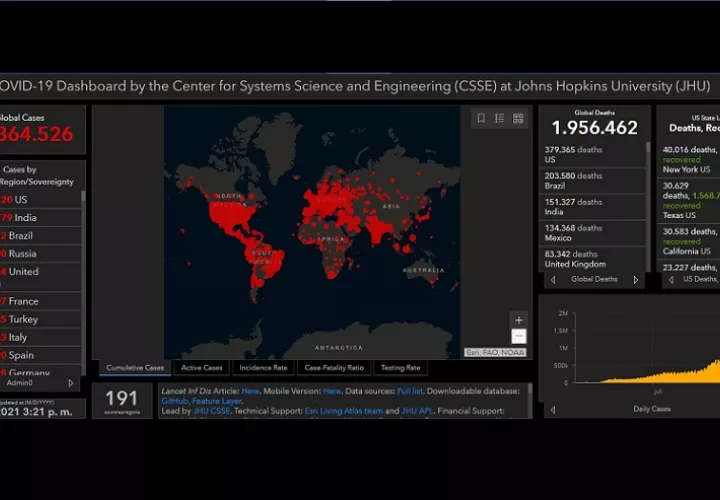Go to previous US State panel
The height and width of the screenshot is (500, 720).
pyautogui.click(x=669, y=280)
